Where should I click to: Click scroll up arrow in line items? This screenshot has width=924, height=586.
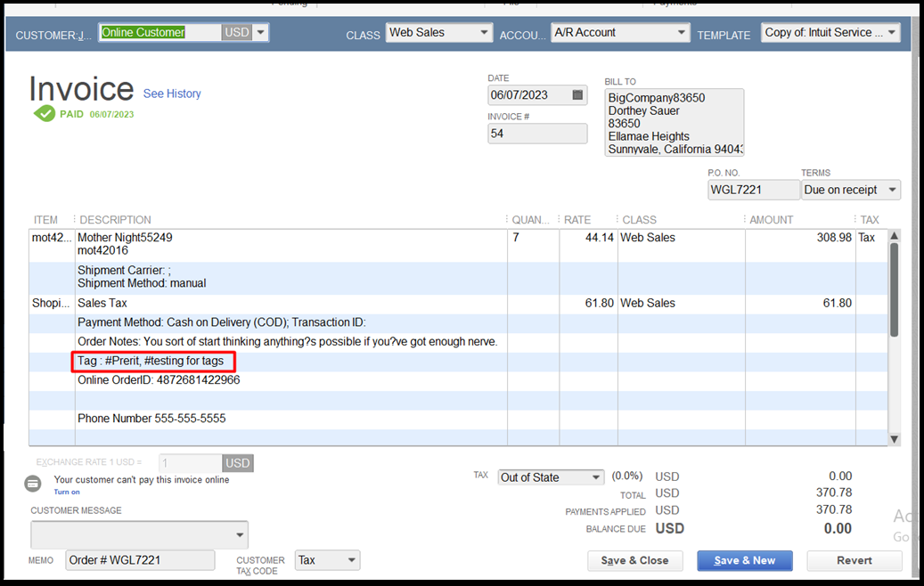[894, 237]
